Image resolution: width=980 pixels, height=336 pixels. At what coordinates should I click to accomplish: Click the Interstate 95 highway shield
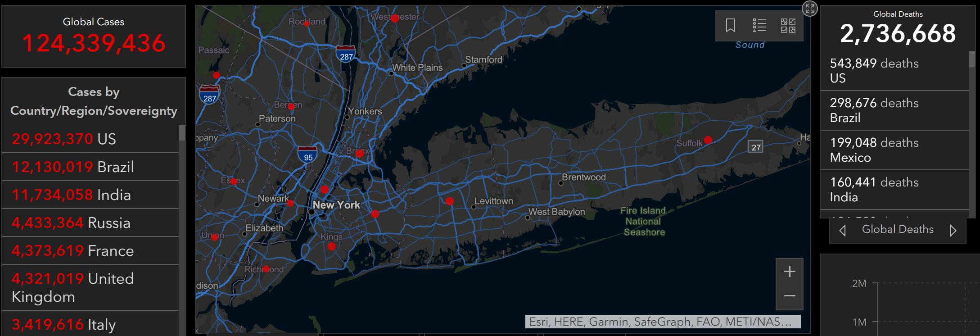click(307, 154)
